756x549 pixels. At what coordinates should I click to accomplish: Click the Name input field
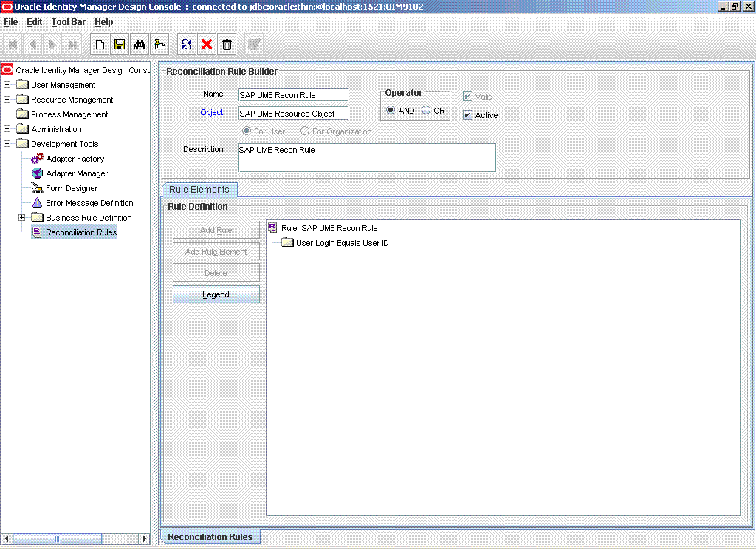tap(293, 94)
